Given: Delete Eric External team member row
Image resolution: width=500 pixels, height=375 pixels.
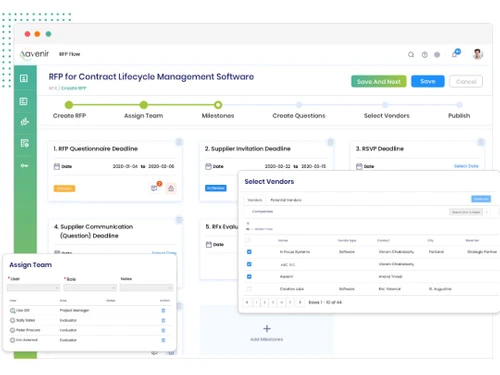Looking at the screenshot, I should 163,340.
